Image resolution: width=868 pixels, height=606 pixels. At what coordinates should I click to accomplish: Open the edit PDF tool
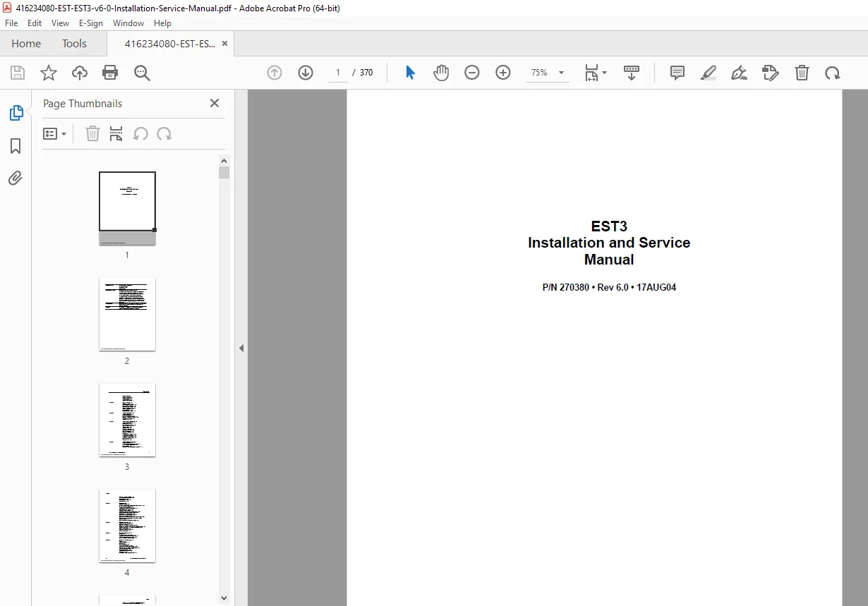[x=771, y=73]
